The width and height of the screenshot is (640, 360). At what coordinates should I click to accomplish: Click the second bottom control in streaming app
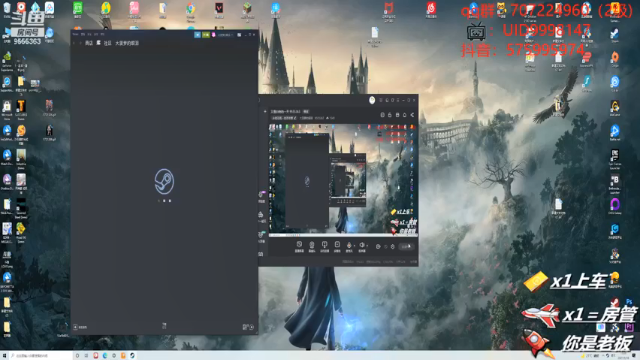[x=312, y=247]
